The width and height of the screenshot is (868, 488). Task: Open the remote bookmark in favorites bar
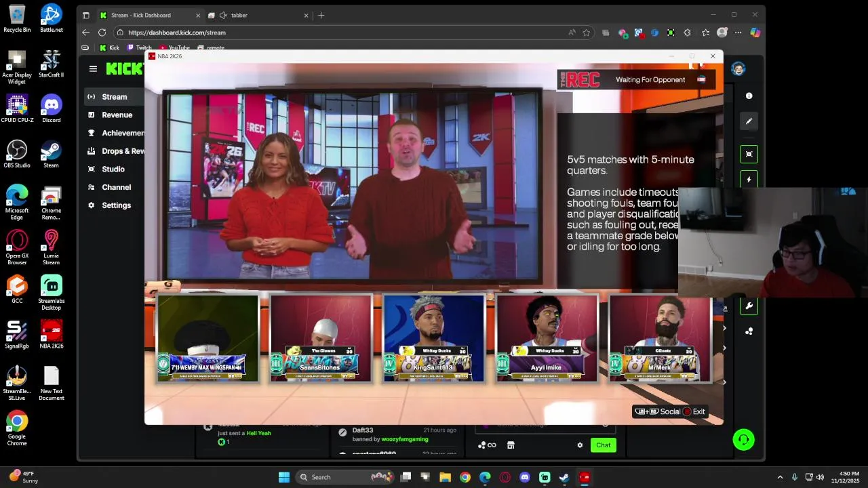[x=211, y=47]
